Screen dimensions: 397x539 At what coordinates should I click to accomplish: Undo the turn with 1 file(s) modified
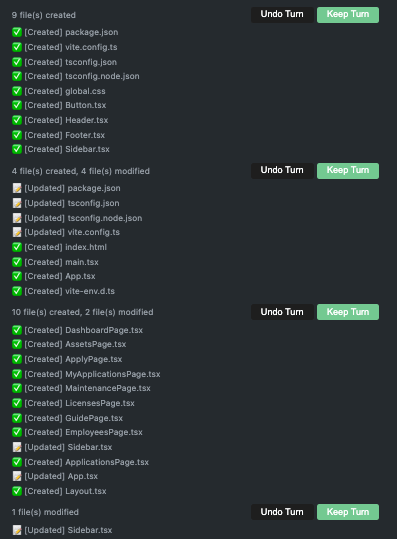pyautogui.click(x=282, y=512)
